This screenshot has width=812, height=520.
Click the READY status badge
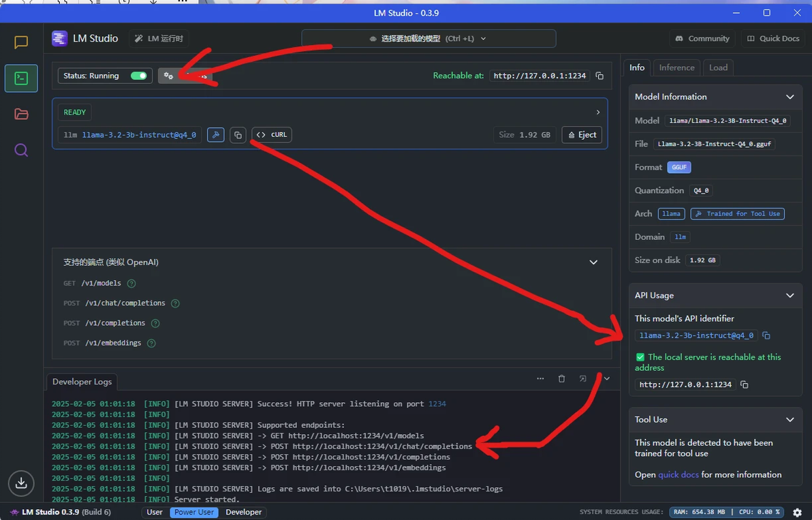coord(74,112)
